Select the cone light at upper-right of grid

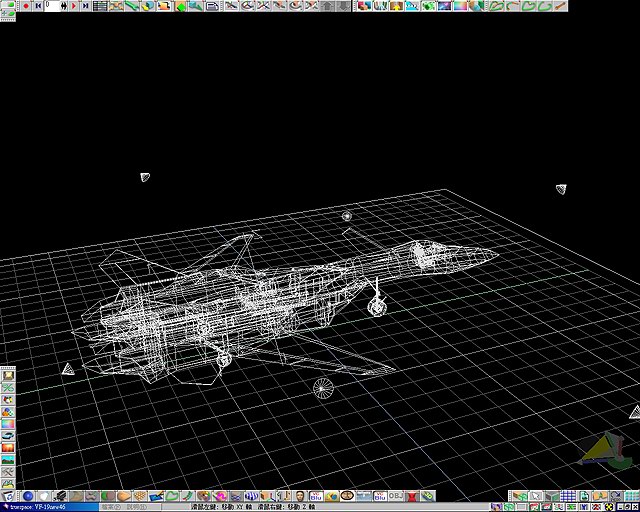click(561, 189)
